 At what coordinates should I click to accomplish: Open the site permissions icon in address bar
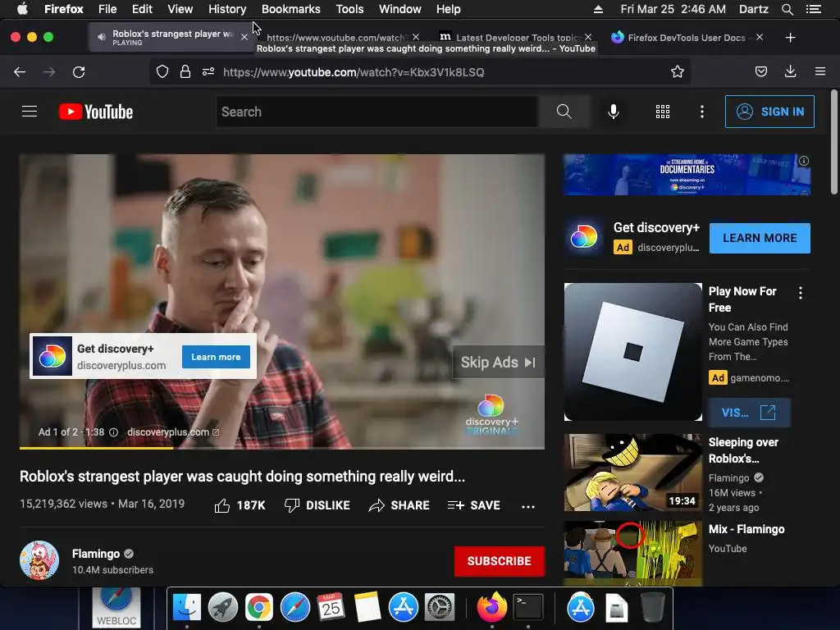208,72
